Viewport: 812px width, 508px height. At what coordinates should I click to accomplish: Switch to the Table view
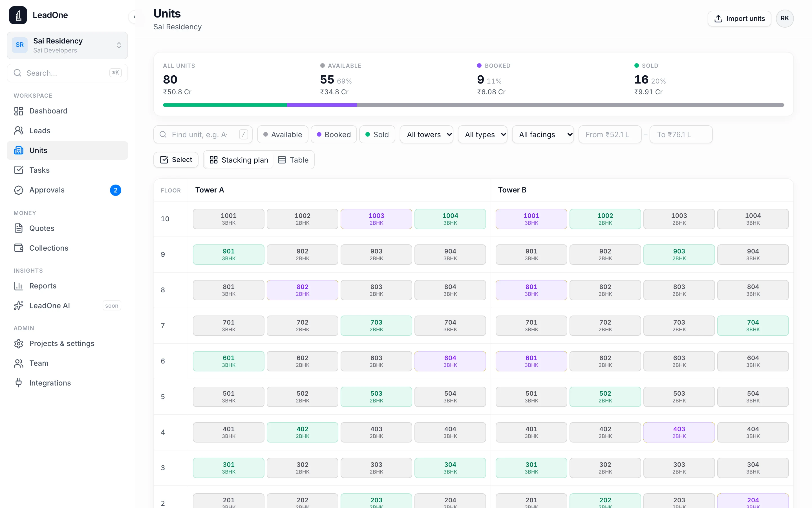[293, 160]
